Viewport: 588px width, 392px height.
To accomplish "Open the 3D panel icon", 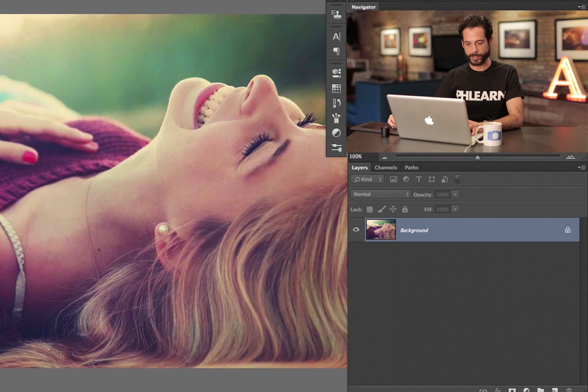I will pyautogui.click(x=336, y=73).
